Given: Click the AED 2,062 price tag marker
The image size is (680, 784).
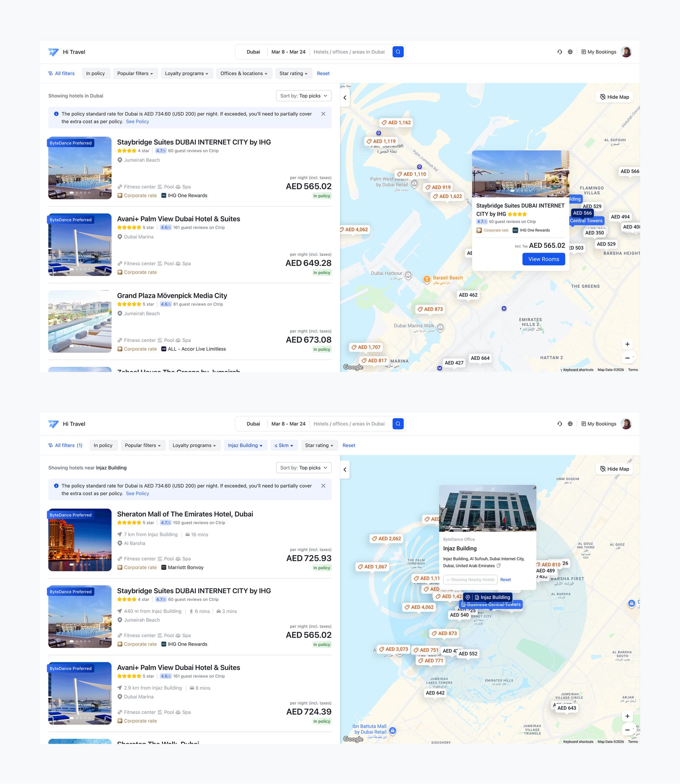Looking at the screenshot, I should [x=386, y=538].
